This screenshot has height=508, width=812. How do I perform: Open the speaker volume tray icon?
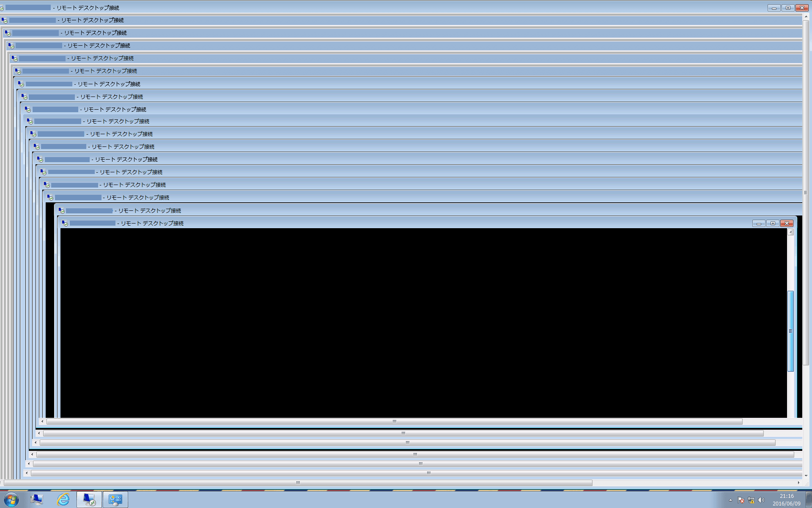[x=761, y=500]
